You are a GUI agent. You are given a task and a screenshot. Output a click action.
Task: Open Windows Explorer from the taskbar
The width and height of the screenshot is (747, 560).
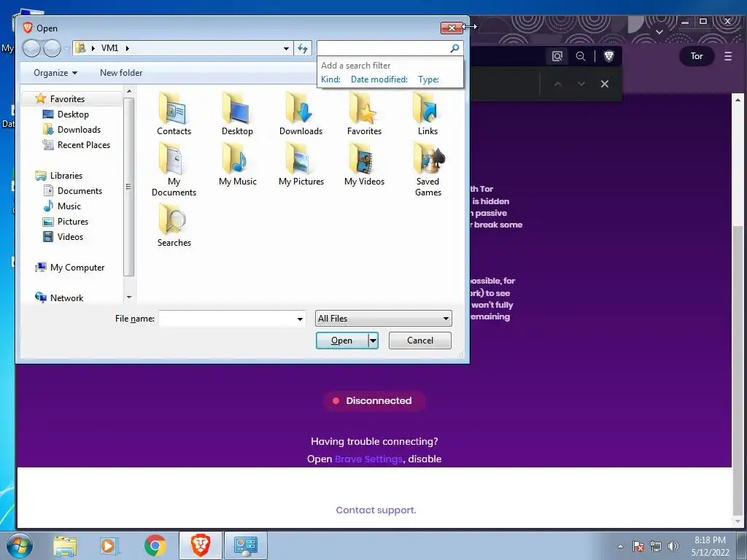tap(65, 545)
